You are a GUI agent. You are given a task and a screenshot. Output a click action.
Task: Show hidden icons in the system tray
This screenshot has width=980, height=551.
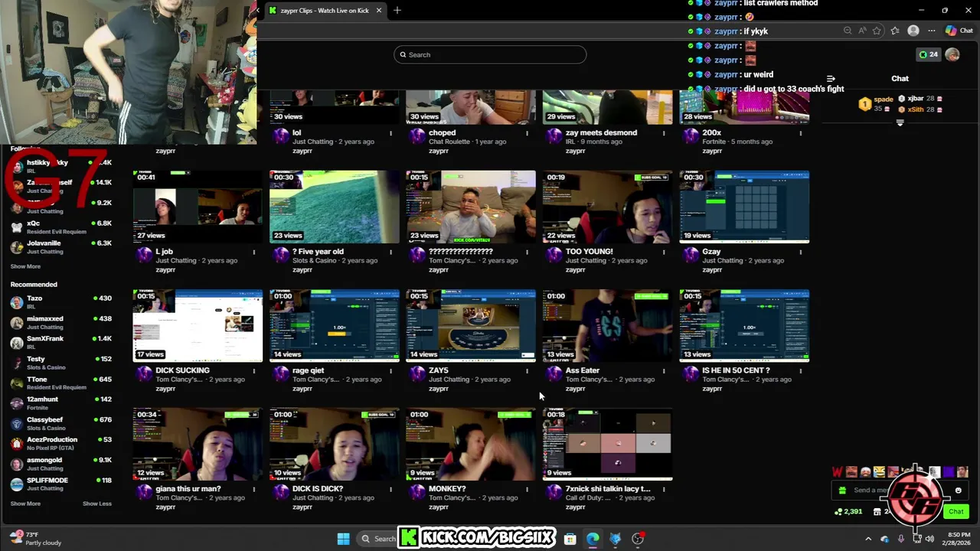pyautogui.click(x=867, y=539)
